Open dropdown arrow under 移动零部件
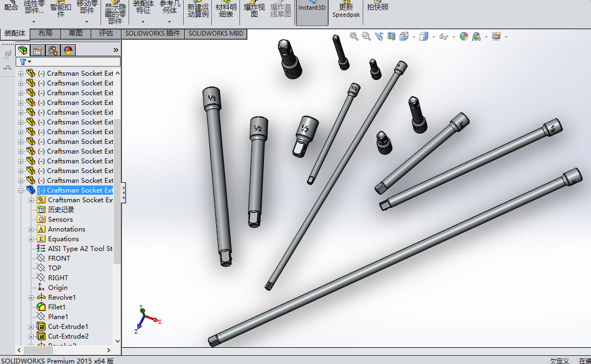This screenshot has height=364, width=591. 87,22
